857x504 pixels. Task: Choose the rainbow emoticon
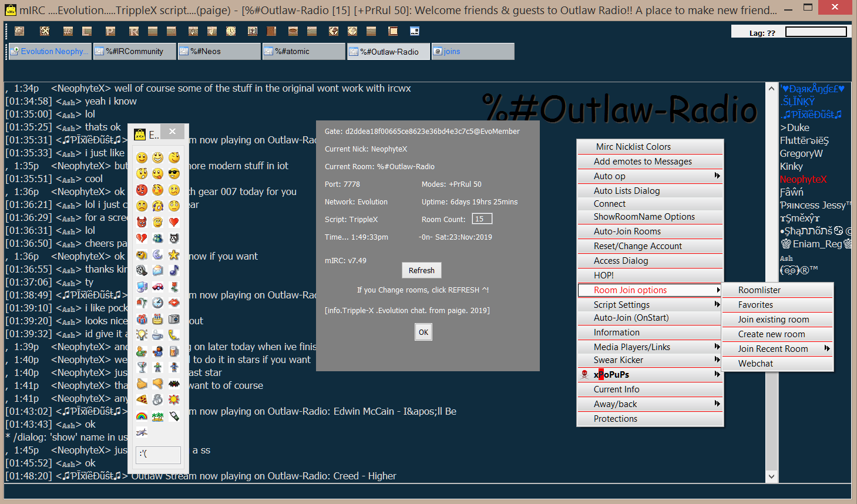[x=142, y=416]
